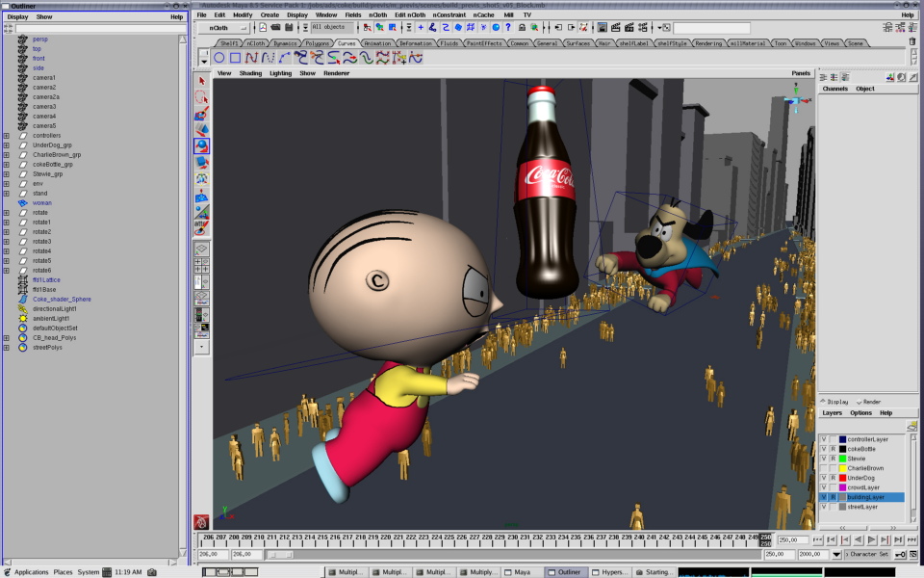Switch to the Polygons shelf tab
924x578 pixels.
pos(317,43)
